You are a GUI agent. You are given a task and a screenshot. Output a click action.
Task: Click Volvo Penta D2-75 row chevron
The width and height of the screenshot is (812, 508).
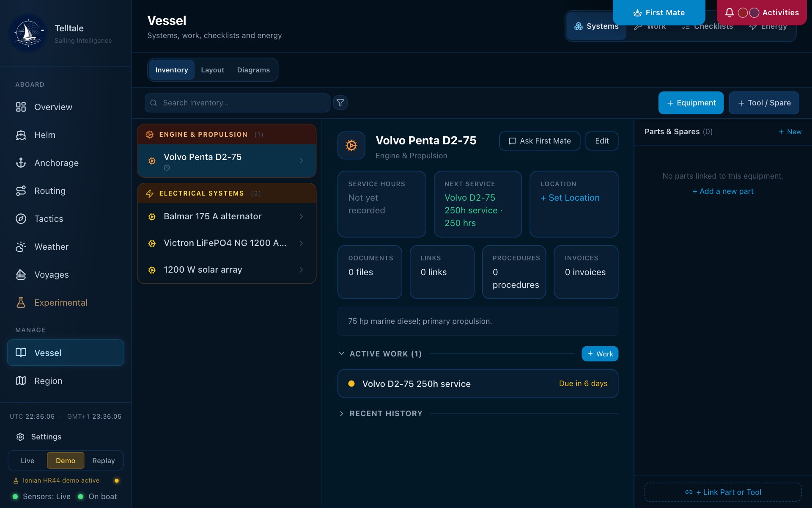tap(301, 161)
